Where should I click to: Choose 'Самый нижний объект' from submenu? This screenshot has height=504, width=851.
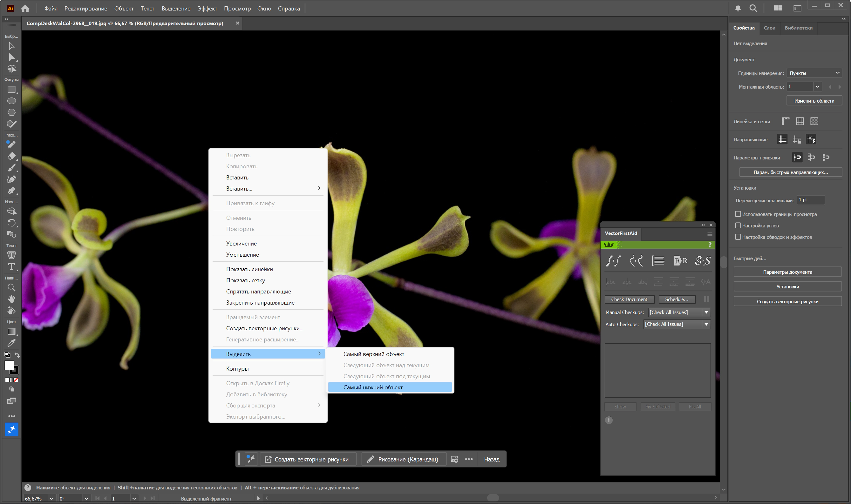390,387
